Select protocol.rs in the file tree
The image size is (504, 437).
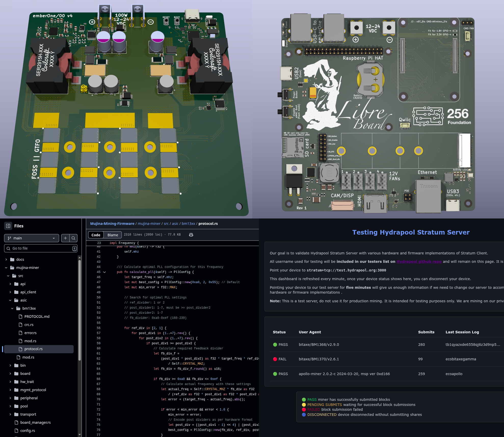coord(39,349)
